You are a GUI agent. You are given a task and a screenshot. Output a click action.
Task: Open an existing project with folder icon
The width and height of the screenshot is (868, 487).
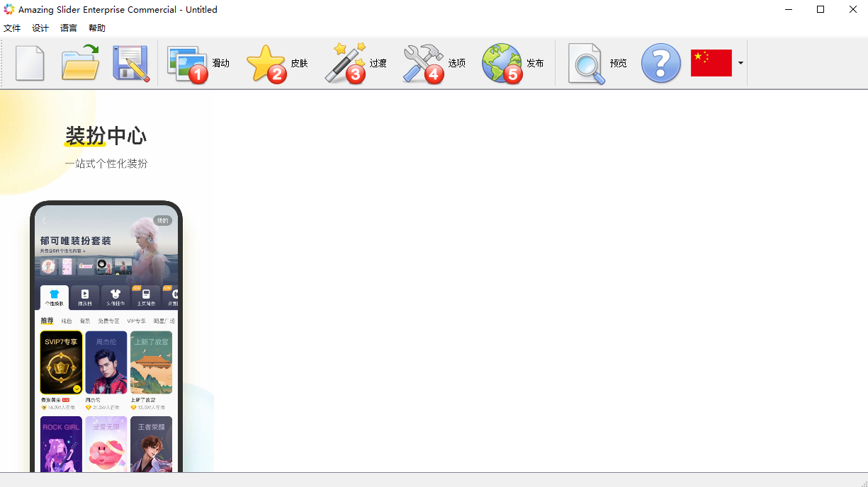pyautogui.click(x=79, y=64)
